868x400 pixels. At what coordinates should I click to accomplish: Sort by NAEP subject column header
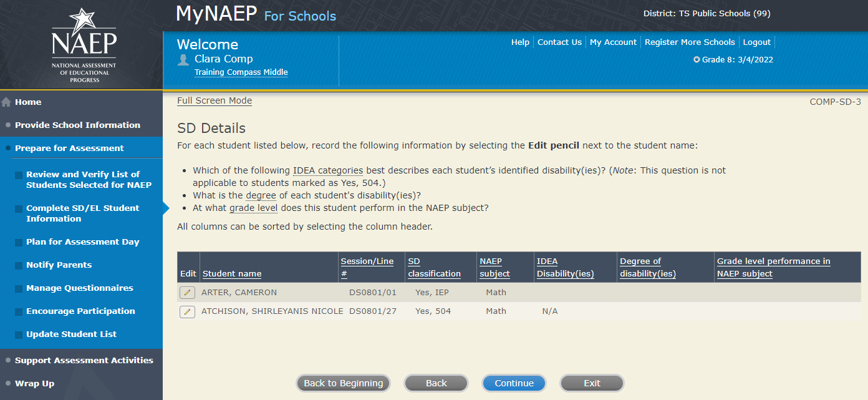point(495,268)
